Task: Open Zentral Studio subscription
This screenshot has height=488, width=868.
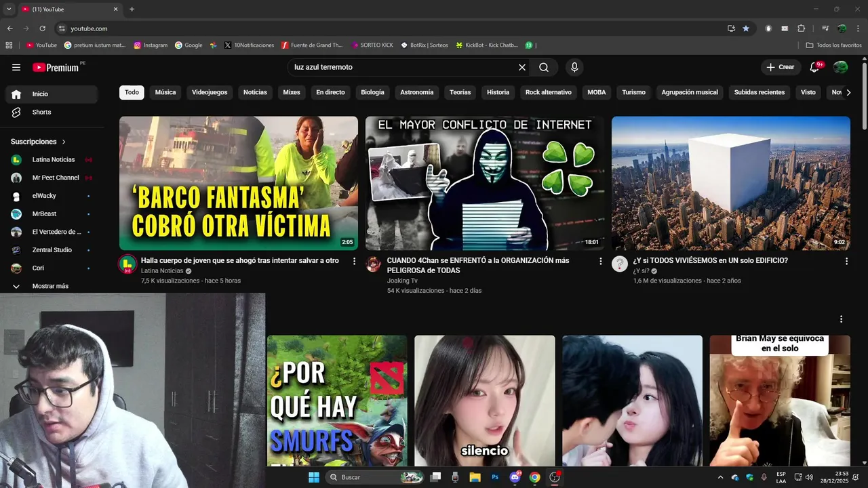Action: click(52, 250)
